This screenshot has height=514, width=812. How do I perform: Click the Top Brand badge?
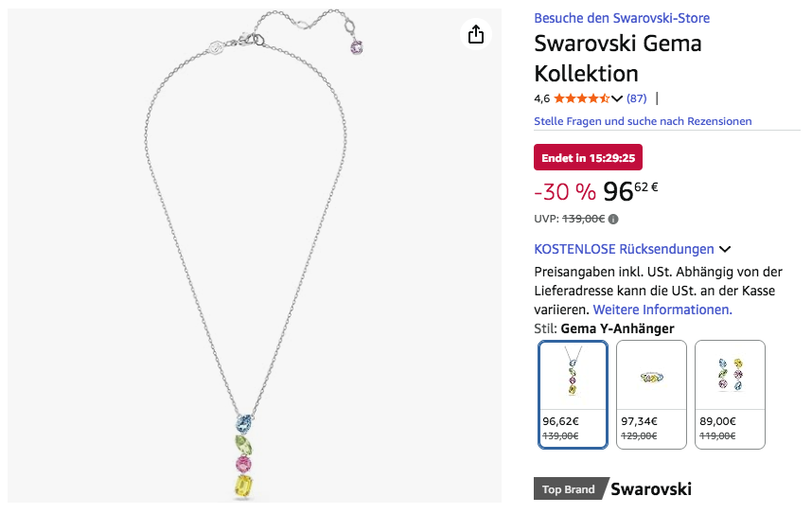[569, 489]
